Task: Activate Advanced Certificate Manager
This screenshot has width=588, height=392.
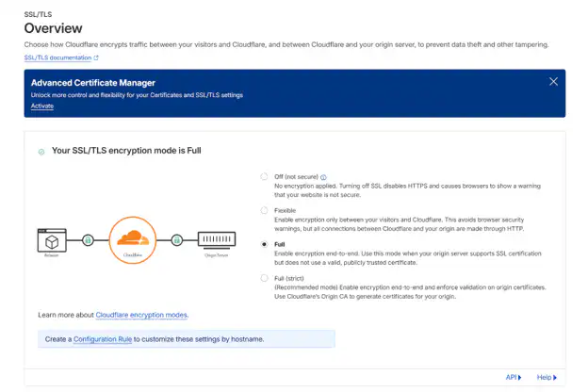Action: click(42, 106)
